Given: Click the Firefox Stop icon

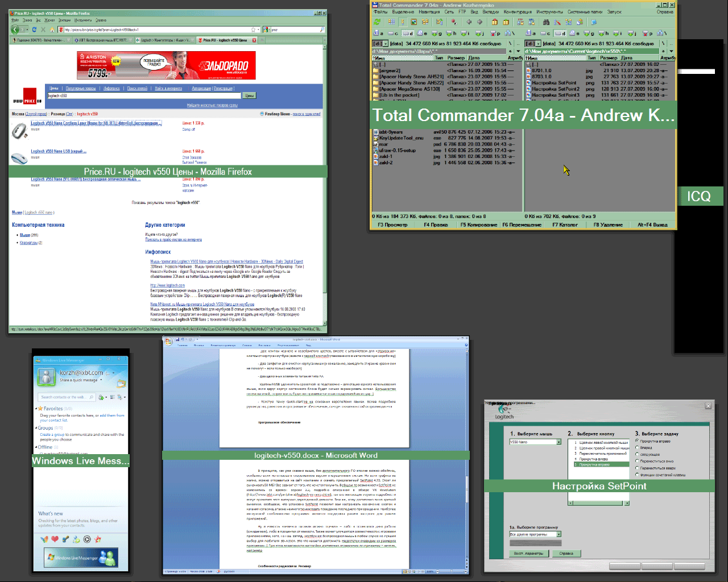Looking at the screenshot, I should click(x=43, y=30).
